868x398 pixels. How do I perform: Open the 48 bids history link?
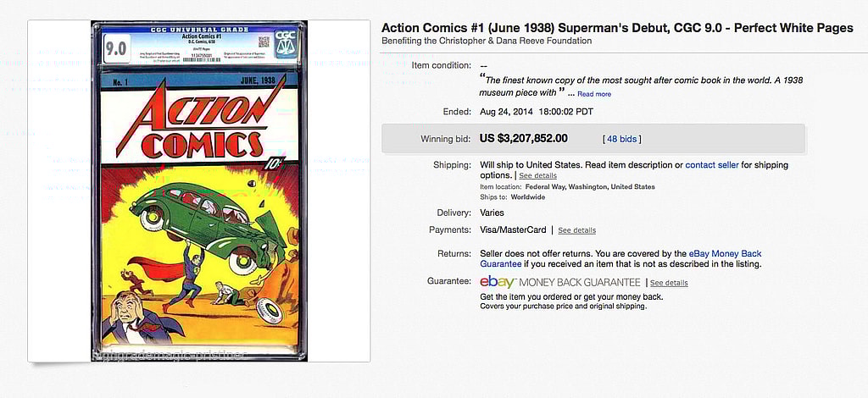coord(621,139)
